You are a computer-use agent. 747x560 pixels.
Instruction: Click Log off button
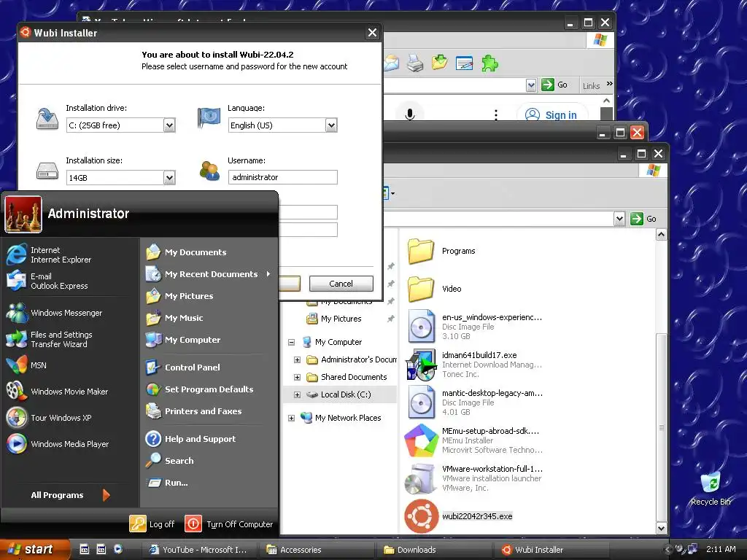pos(152,524)
